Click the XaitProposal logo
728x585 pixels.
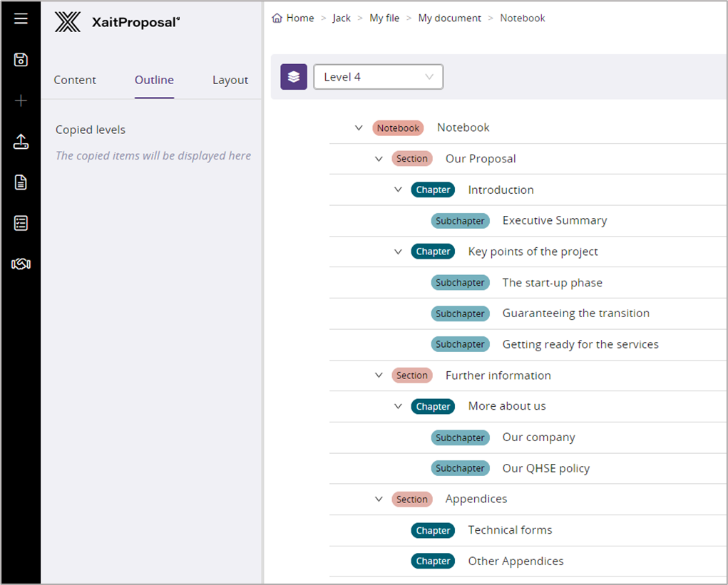click(118, 23)
